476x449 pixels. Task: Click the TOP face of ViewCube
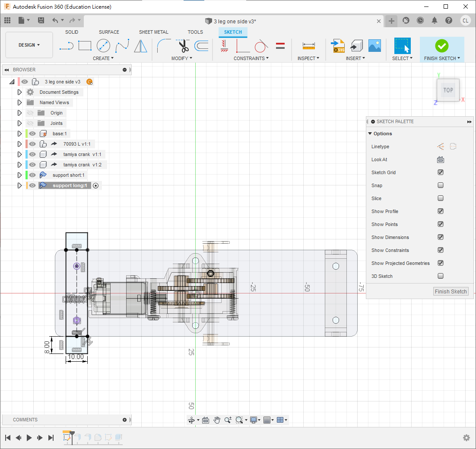click(448, 90)
